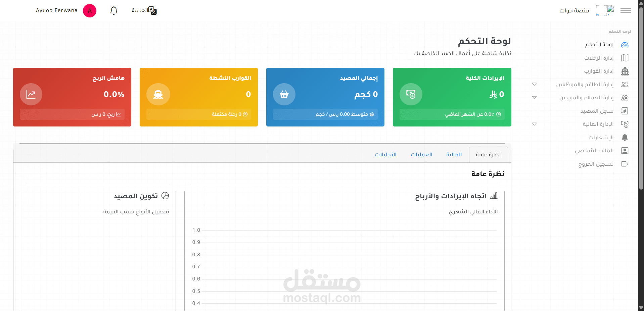This screenshot has height=311, width=644.
Task: Click the trips map icon in the sidebar
Action: click(625, 58)
